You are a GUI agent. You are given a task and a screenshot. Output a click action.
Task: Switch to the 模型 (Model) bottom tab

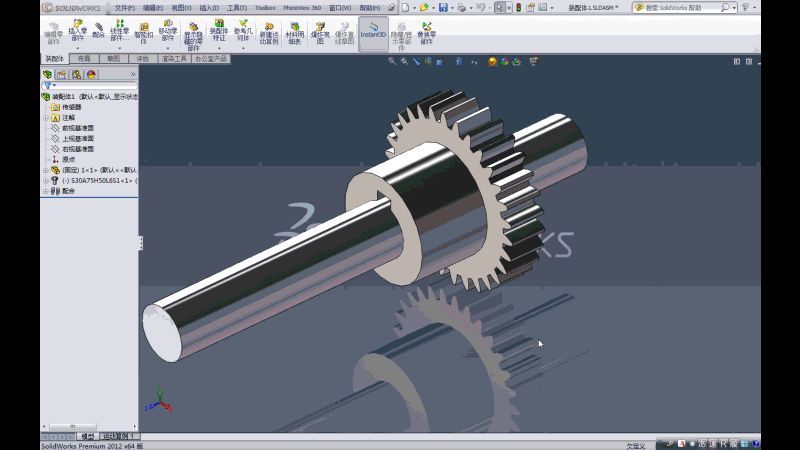87,436
